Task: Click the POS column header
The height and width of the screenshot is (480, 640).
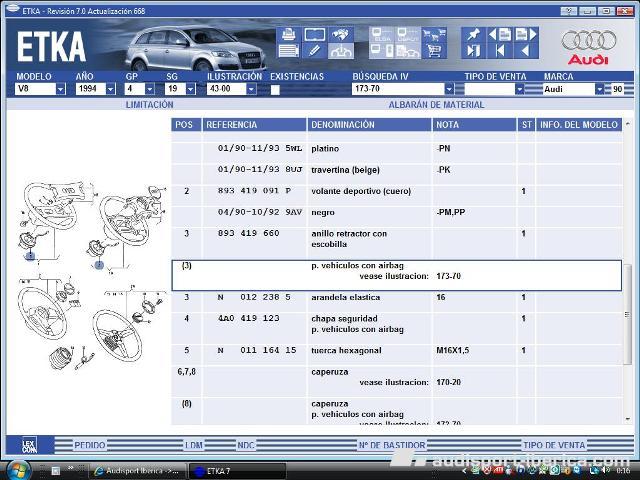Action: (186, 125)
